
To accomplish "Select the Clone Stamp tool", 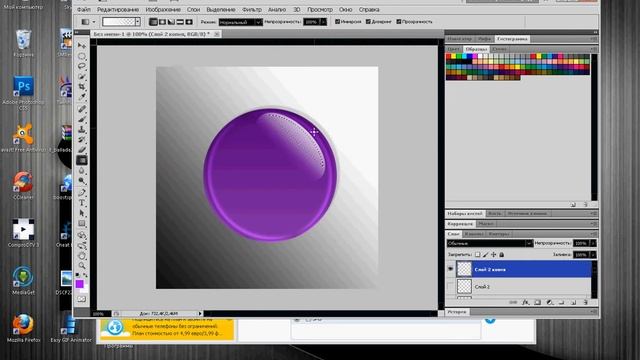I will click(82, 129).
